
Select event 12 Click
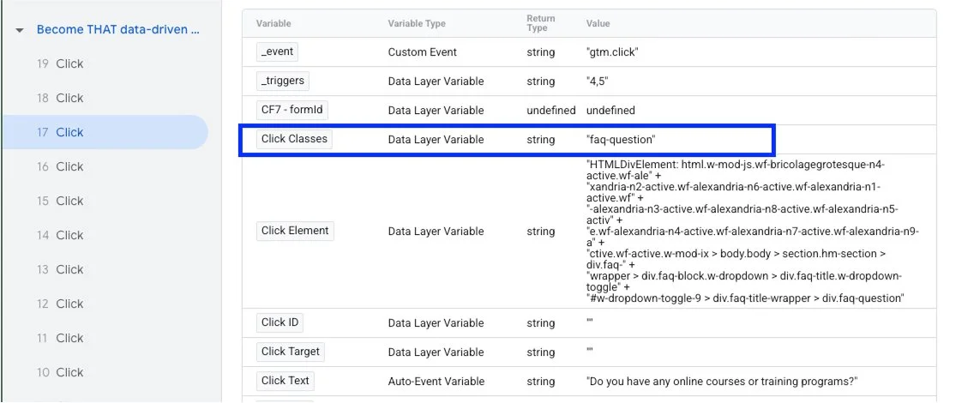[x=60, y=304]
